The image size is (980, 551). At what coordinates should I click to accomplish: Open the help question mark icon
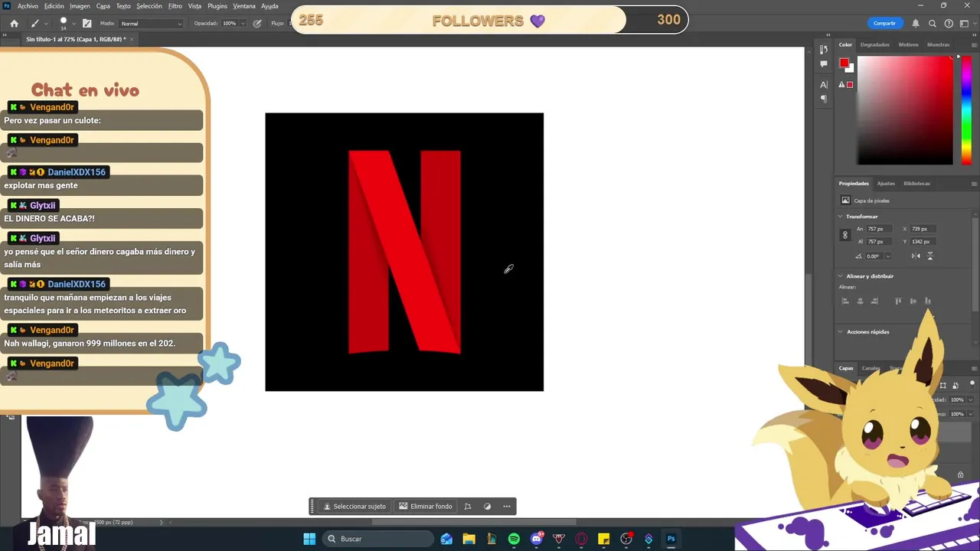click(x=949, y=24)
